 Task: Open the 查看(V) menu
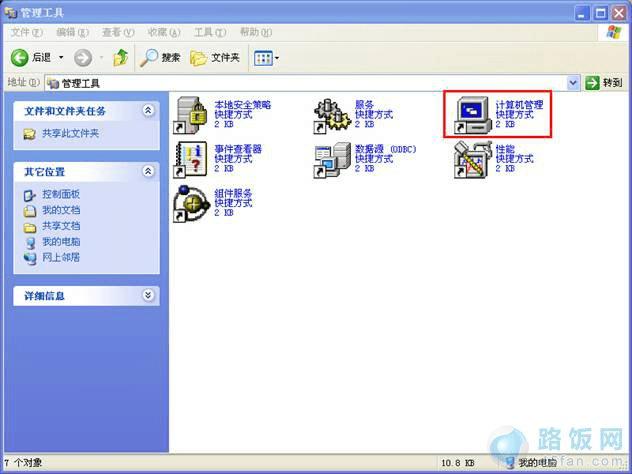(118, 32)
